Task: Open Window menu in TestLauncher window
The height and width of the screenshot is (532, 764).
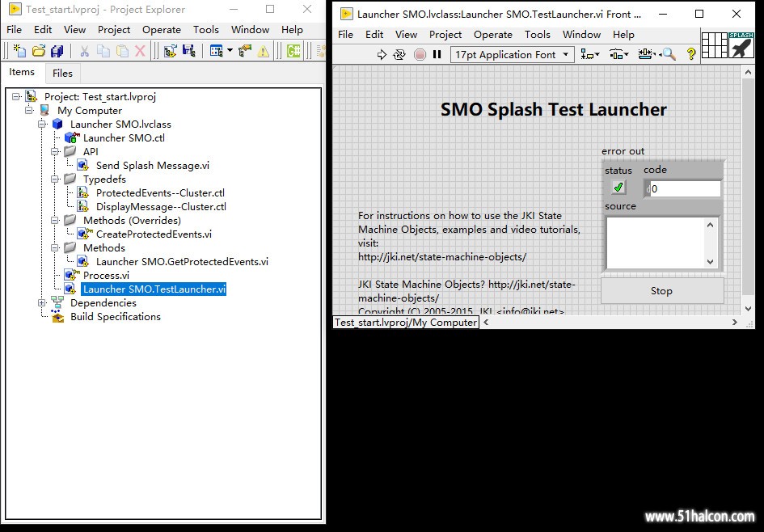Action: (x=582, y=35)
